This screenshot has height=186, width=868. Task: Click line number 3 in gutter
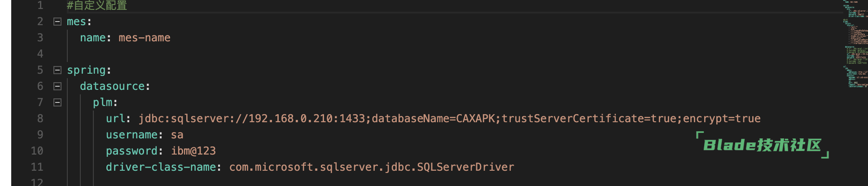(40, 38)
